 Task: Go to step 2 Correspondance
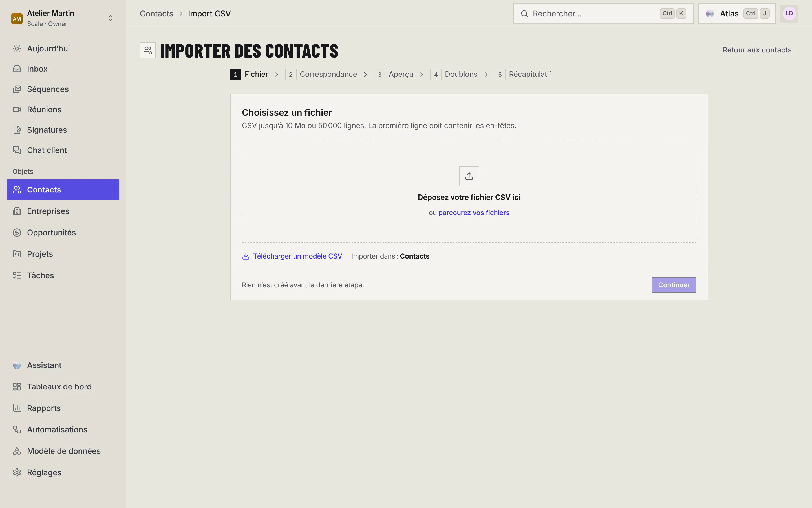321,74
